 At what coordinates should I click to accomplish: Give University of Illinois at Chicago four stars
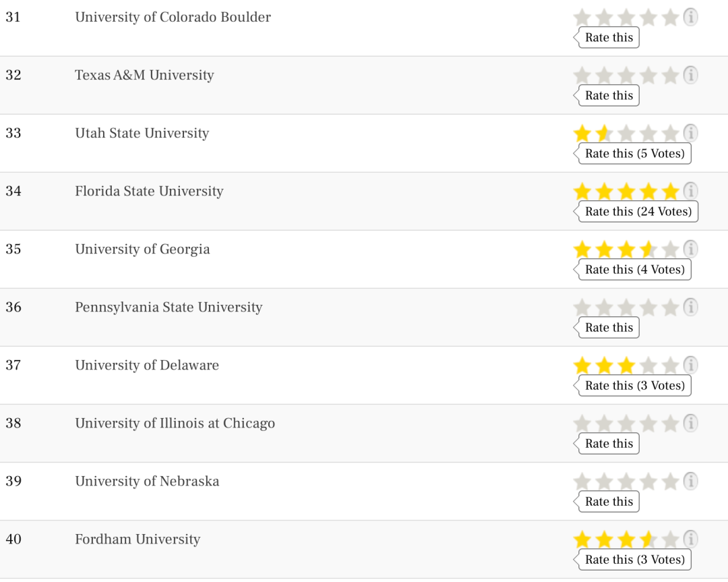[x=648, y=424]
